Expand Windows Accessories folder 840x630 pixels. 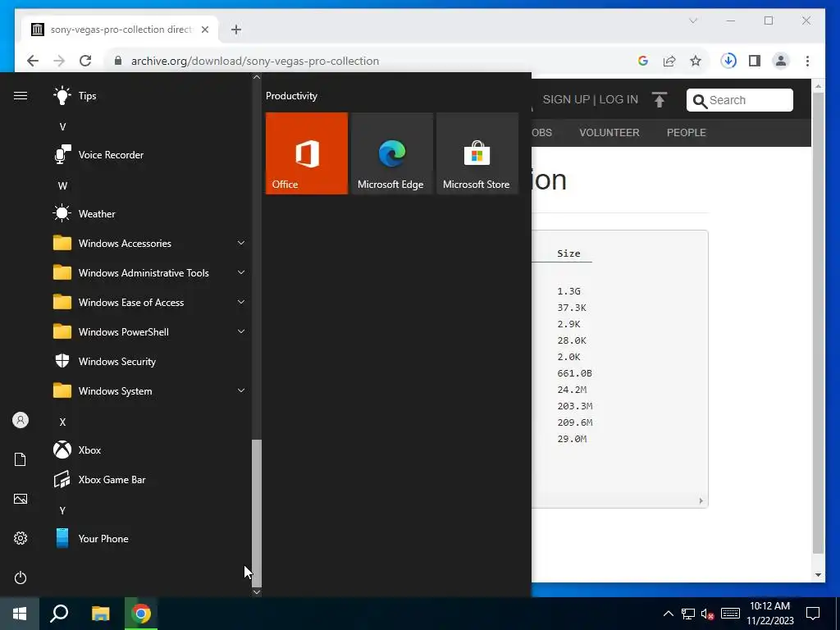pos(150,243)
